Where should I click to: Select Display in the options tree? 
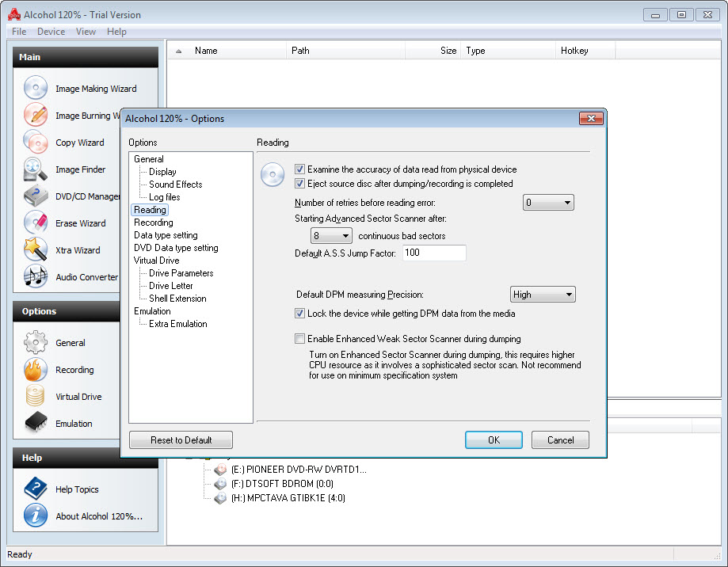click(x=162, y=172)
